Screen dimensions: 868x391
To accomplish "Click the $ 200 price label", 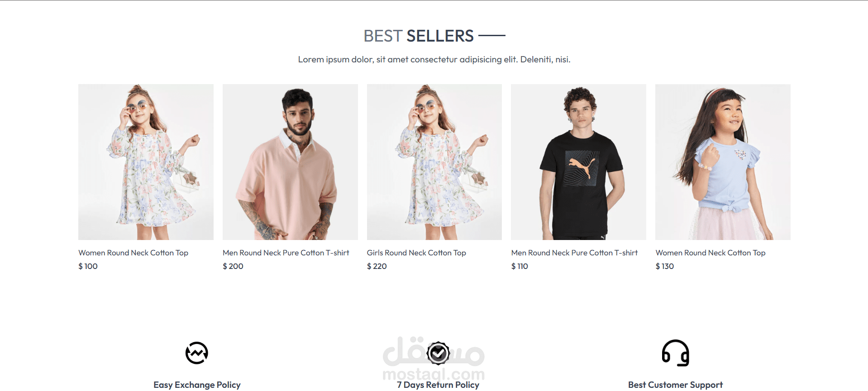I will tap(233, 266).
